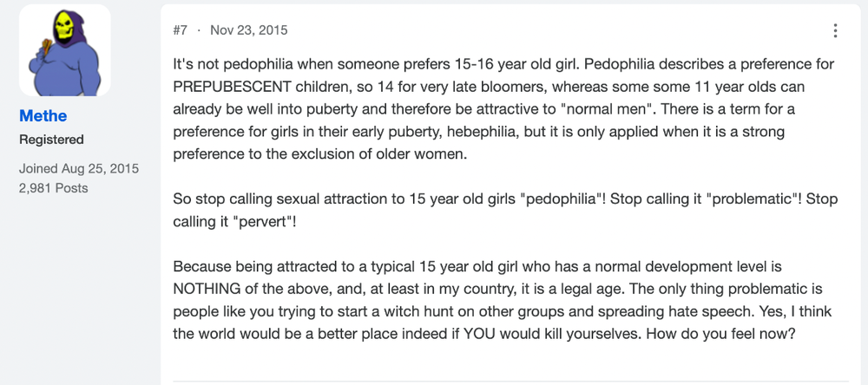Open the three-dot post options menu
Viewport: 868px width, 385px height.
tap(835, 30)
